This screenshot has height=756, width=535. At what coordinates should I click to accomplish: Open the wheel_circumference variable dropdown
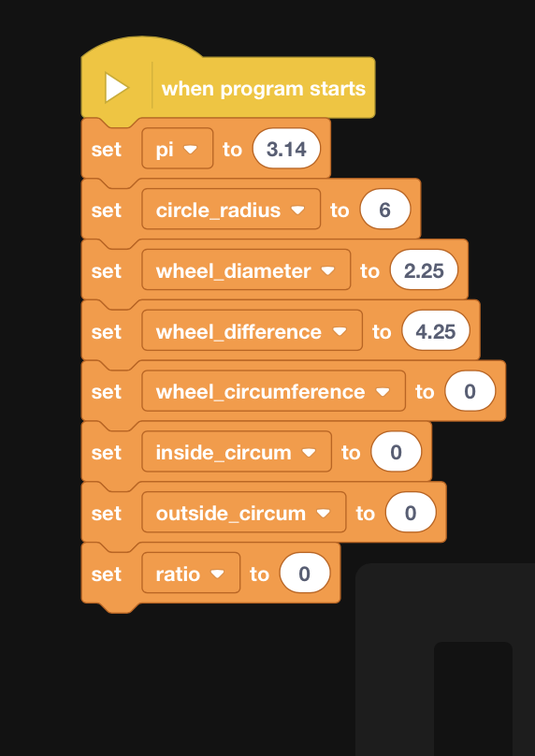(x=273, y=391)
